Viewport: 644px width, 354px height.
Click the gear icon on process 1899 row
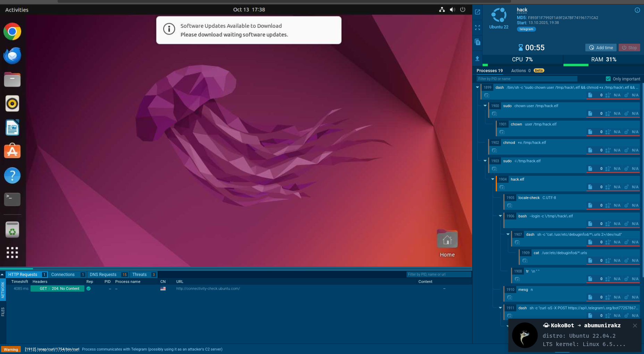(626, 95)
